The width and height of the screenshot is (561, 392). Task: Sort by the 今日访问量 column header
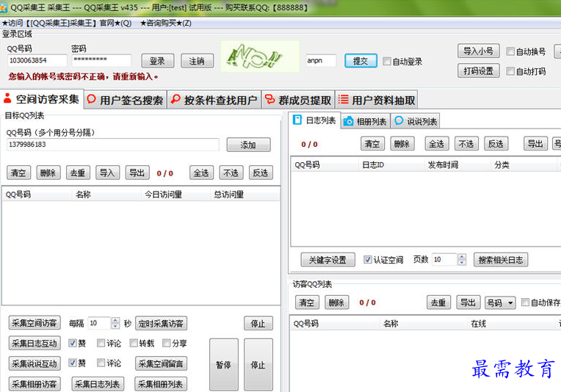click(x=175, y=195)
